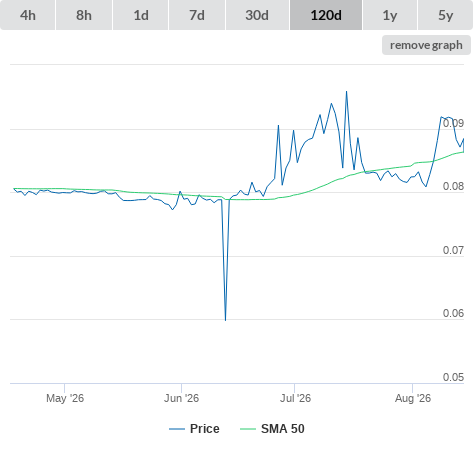The height and width of the screenshot is (455, 474).
Task: Click the blue Price legend line marker
Action: (177, 429)
